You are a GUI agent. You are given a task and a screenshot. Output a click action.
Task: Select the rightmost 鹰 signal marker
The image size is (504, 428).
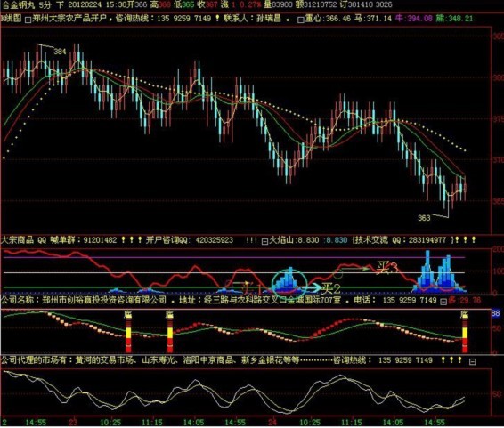tap(465, 314)
